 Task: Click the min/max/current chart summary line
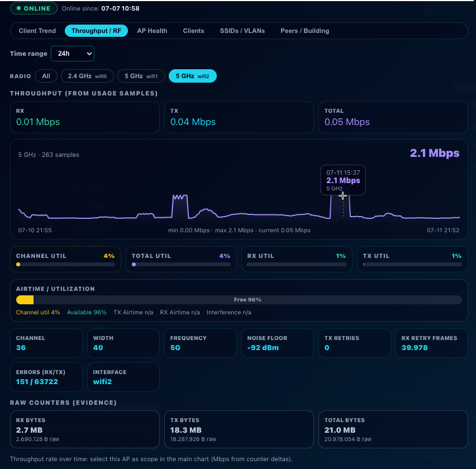pos(239,230)
